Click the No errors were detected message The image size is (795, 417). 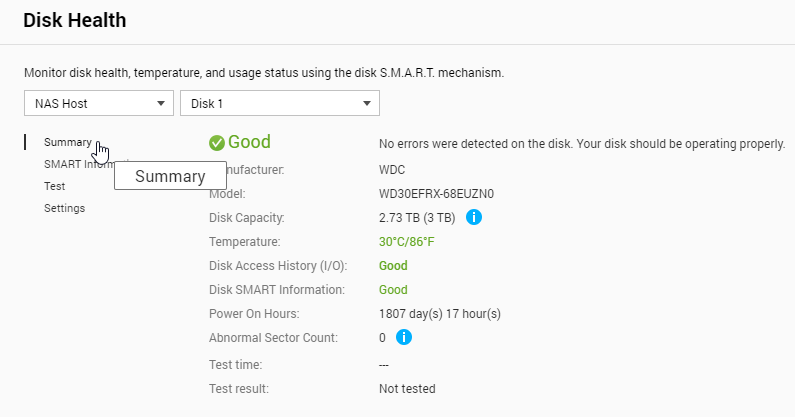coord(581,143)
